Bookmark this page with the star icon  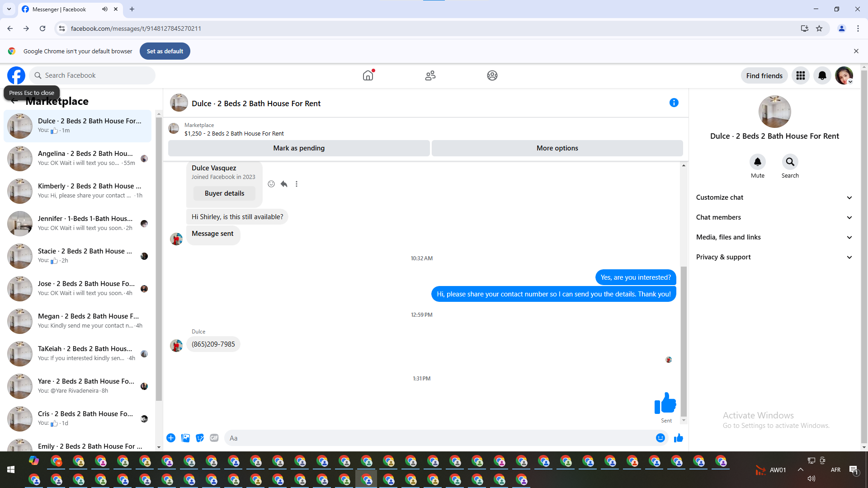click(x=819, y=28)
